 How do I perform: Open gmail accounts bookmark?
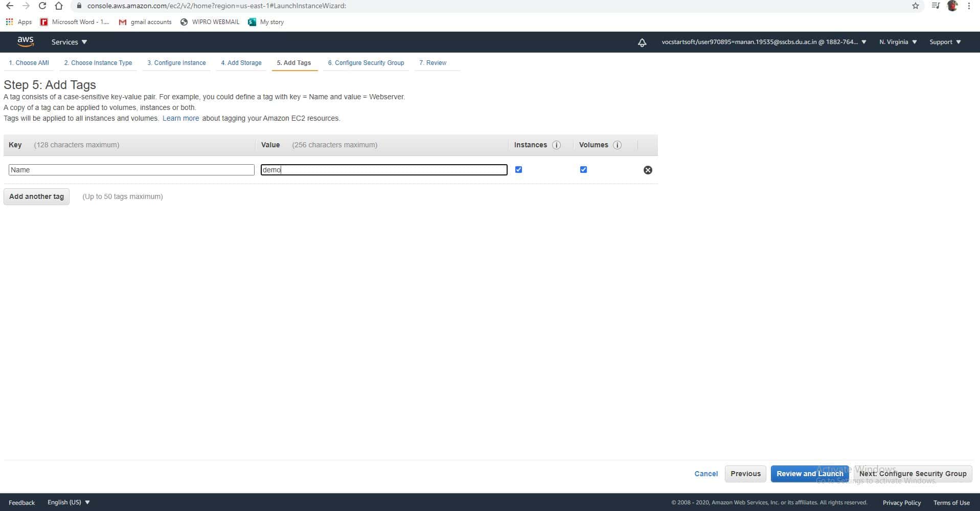pyautogui.click(x=145, y=22)
